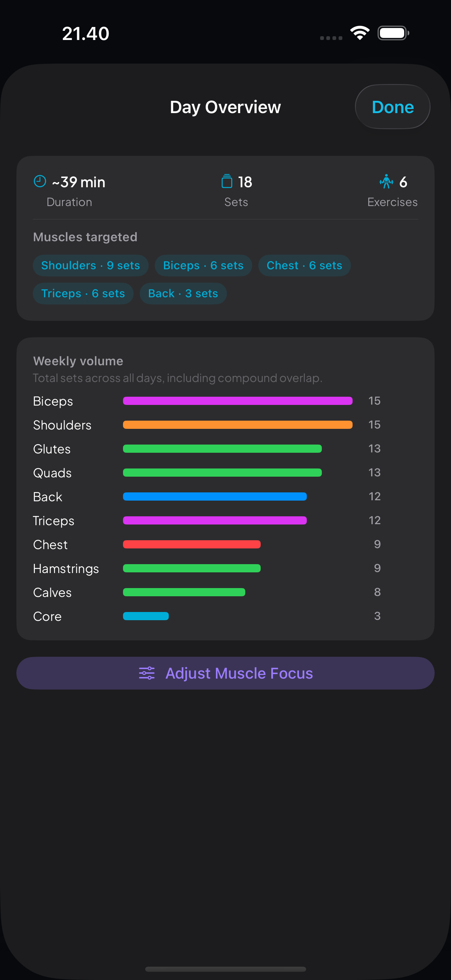Select the Biceps · 6 sets chip

pos(203,265)
